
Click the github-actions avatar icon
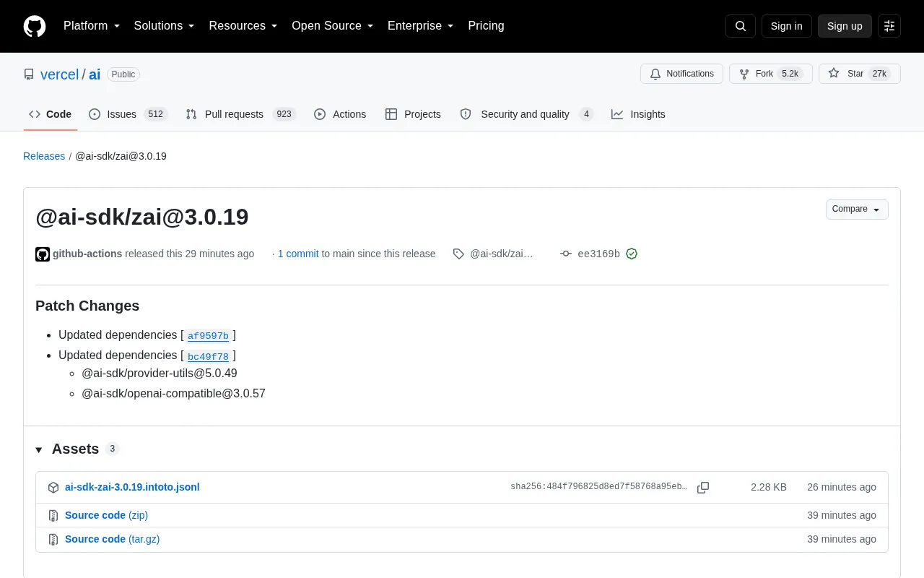click(x=43, y=254)
